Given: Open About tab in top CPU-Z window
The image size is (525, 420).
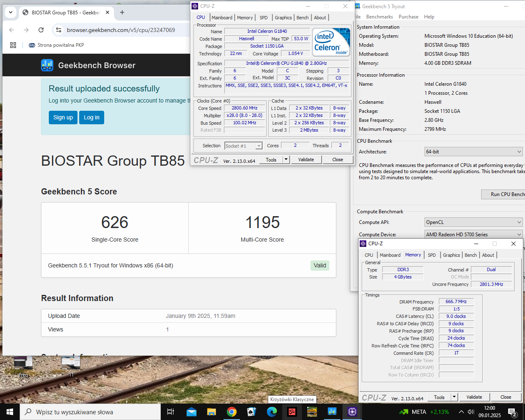Looking at the screenshot, I should (x=320, y=18).
